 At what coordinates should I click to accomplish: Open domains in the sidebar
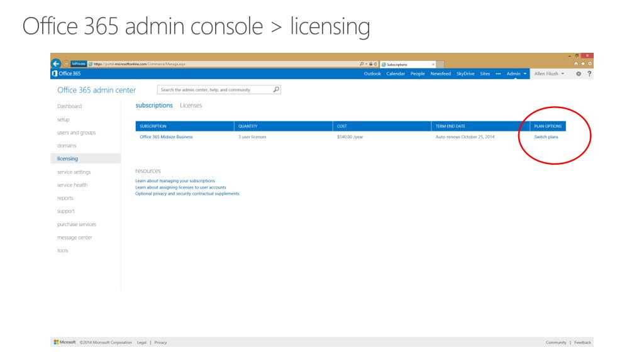67,146
